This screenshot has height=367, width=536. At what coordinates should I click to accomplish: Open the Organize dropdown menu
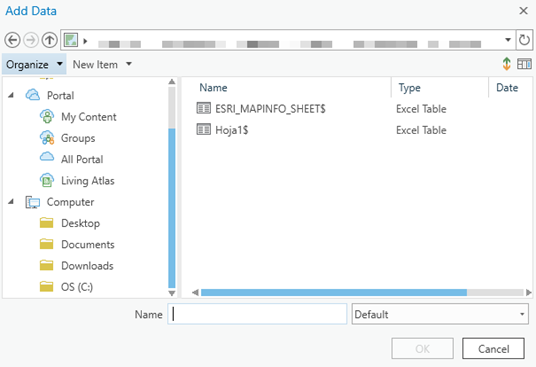[34, 64]
